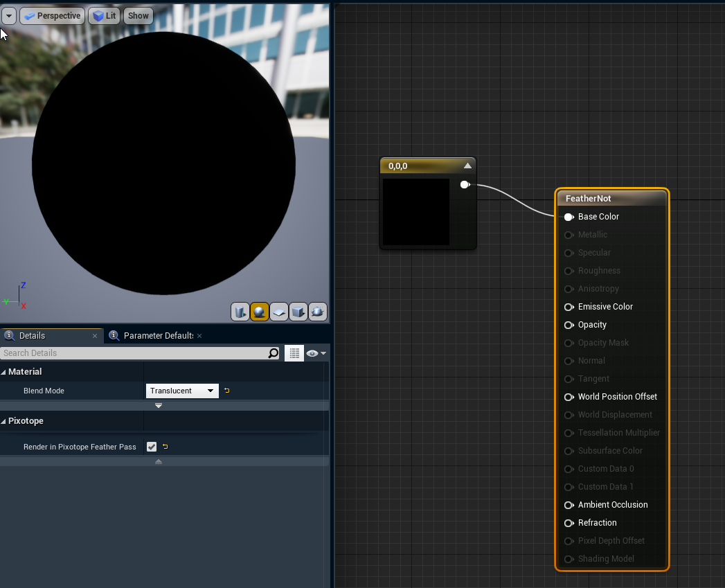The image size is (725, 588).
Task: Collapse the Material section
Action: pos(4,372)
